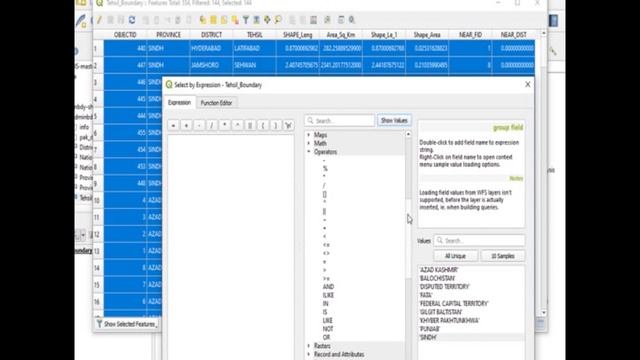Screen dimensions: 640x360
Task: Select value 'KHYBER PAKHTUNKHWA'
Action: [449, 320]
